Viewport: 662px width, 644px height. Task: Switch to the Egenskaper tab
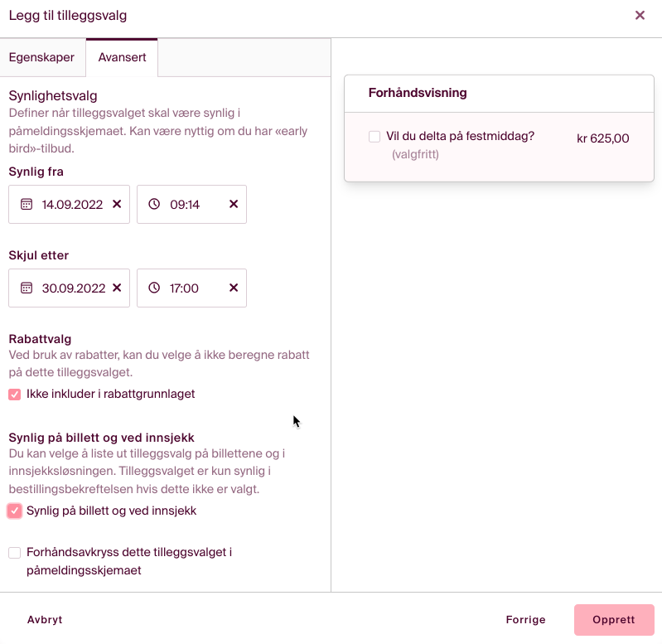click(41, 58)
